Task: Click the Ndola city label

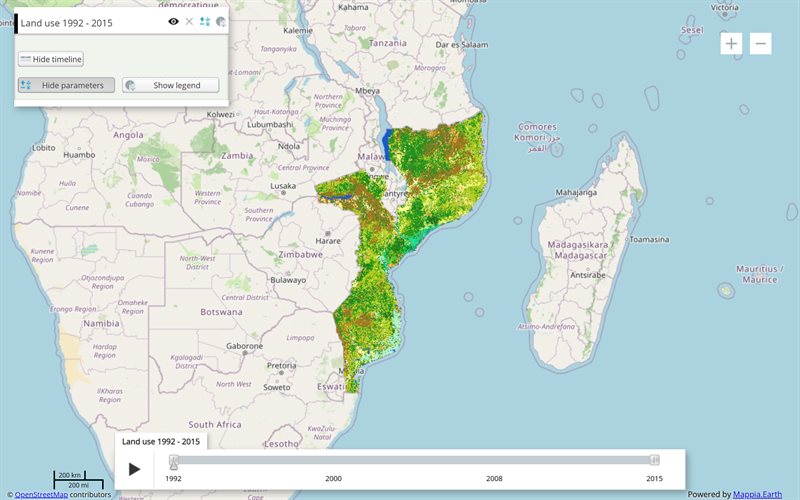Action: pos(289,146)
